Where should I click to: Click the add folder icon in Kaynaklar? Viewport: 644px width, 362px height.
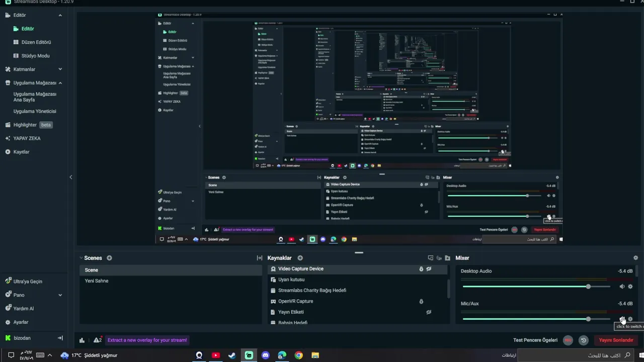(x=447, y=258)
